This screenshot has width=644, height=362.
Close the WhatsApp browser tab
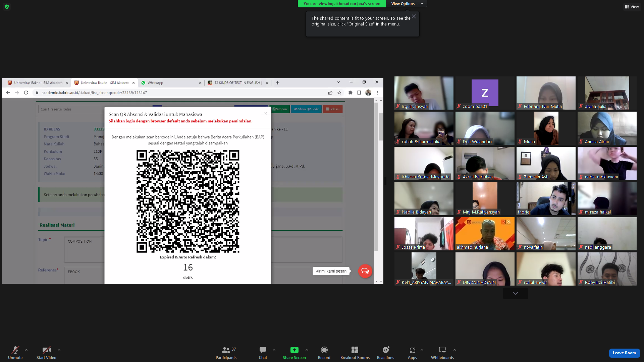click(x=200, y=83)
